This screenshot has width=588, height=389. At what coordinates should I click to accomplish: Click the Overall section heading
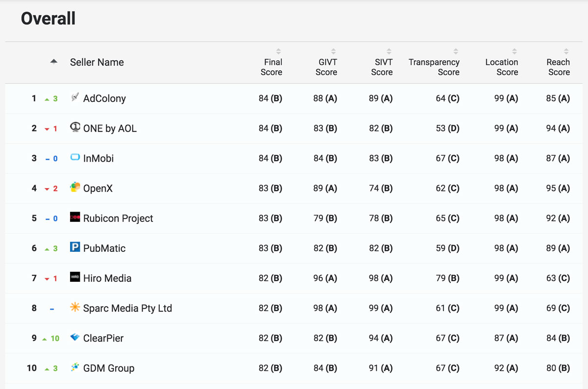48,19
